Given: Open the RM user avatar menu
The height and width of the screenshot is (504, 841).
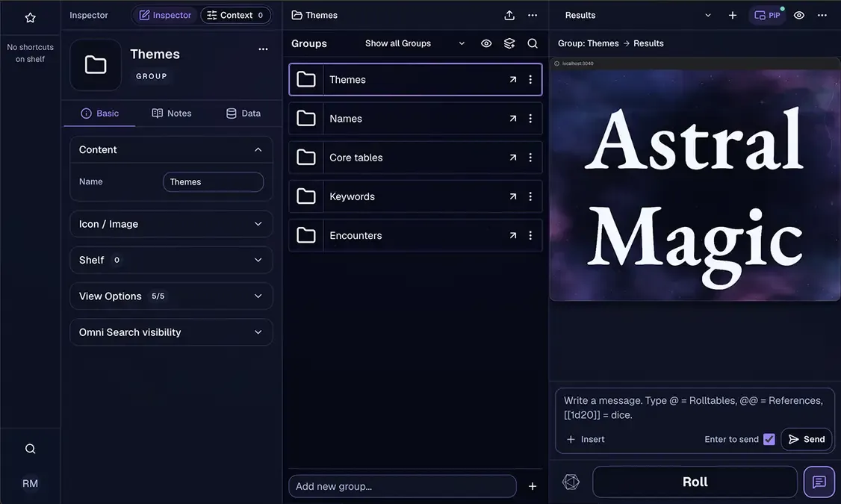Looking at the screenshot, I should [30, 484].
